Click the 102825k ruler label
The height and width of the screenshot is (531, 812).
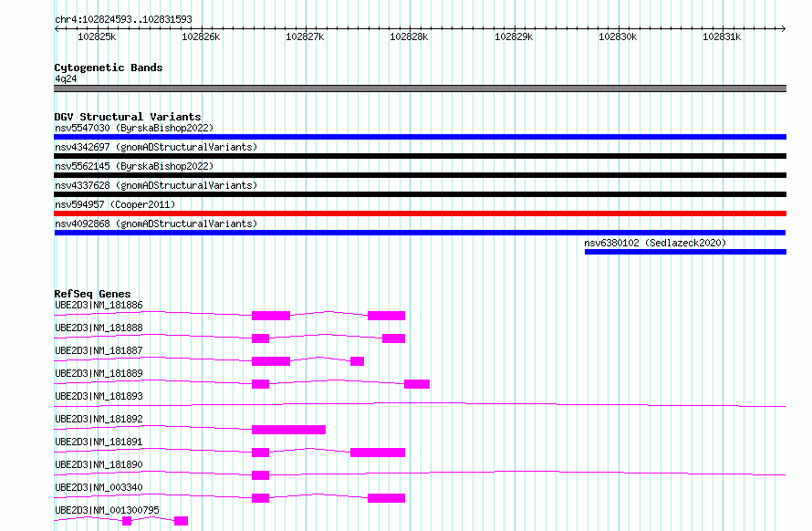pyautogui.click(x=97, y=36)
